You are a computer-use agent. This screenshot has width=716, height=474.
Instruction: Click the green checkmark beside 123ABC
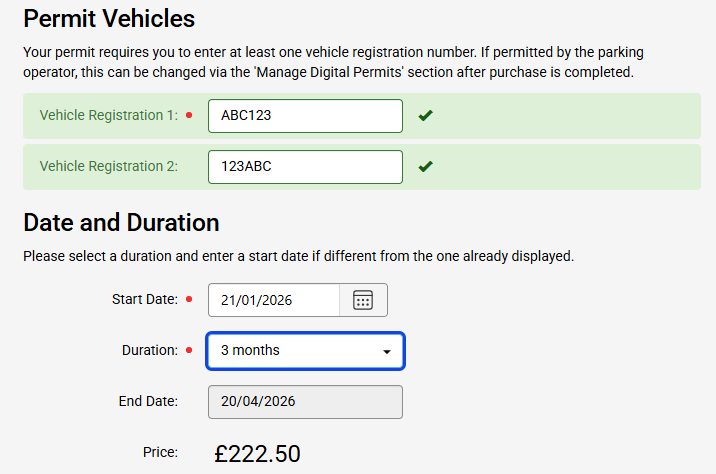425,167
